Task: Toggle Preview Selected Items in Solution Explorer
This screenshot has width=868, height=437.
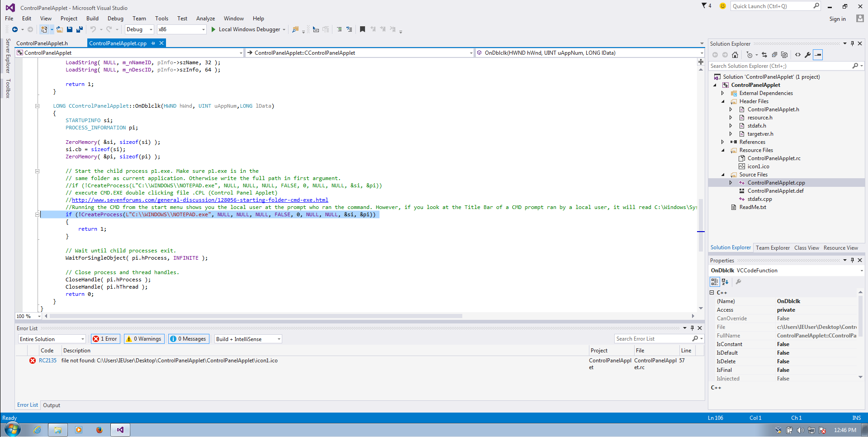Action: coord(818,55)
